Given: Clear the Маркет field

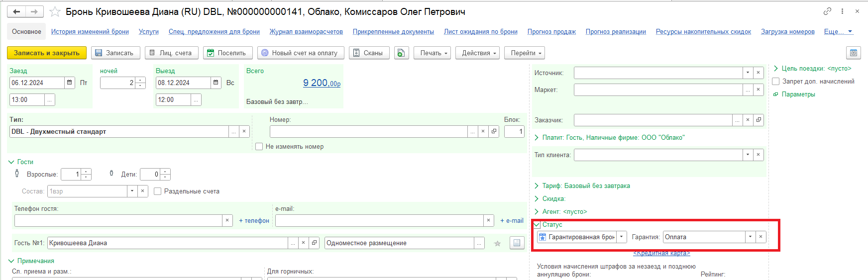Looking at the screenshot, I should tap(758, 90).
